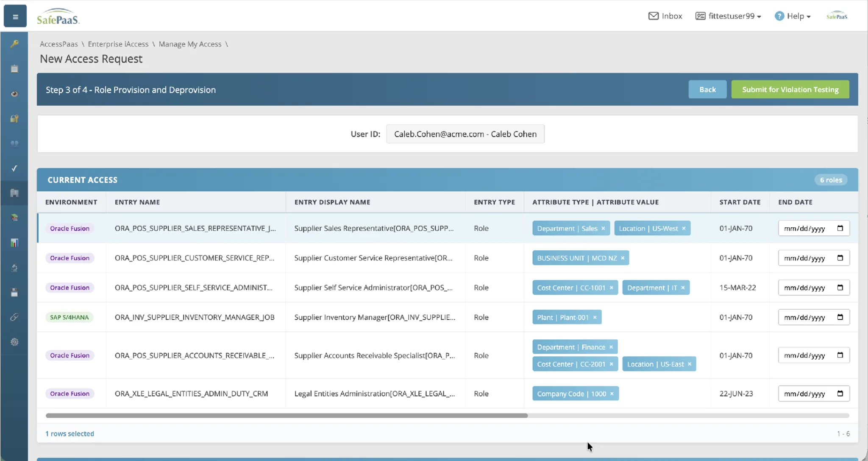This screenshot has width=868, height=461.
Task: Remove BUSINESS UNIT MCD NZ tag
Action: tap(623, 258)
